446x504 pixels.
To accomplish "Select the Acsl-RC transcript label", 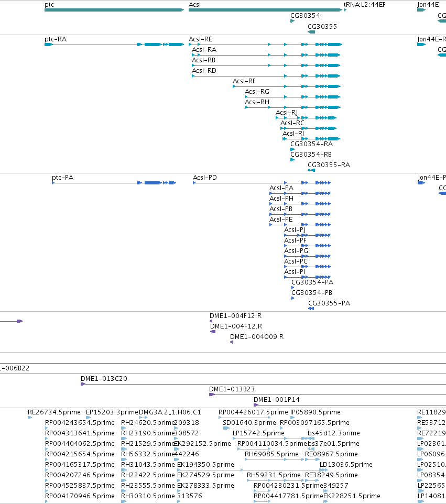I will (x=292, y=123).
